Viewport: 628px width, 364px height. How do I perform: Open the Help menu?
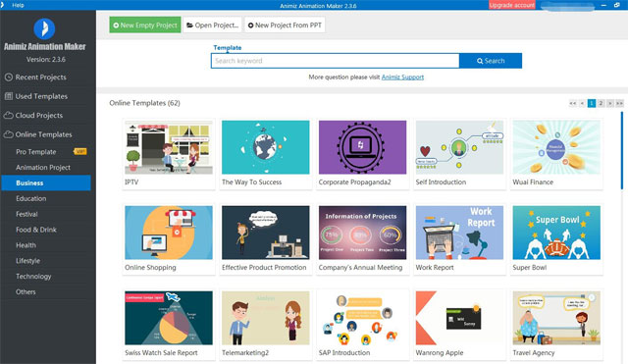18,5
